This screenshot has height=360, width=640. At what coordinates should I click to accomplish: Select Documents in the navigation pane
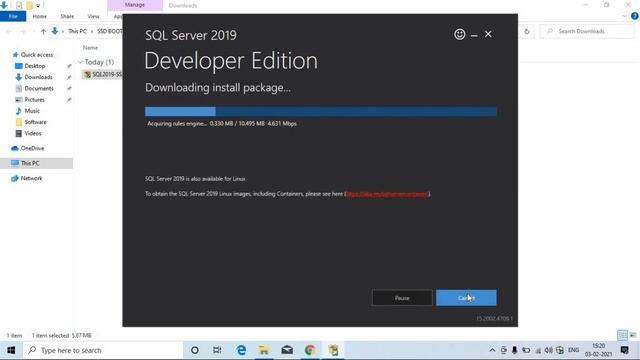pos(39,88)
